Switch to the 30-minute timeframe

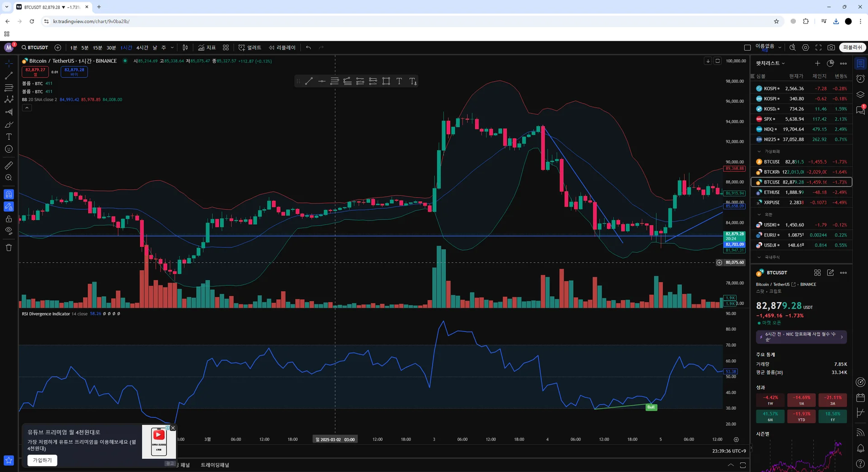coord(111,47)
